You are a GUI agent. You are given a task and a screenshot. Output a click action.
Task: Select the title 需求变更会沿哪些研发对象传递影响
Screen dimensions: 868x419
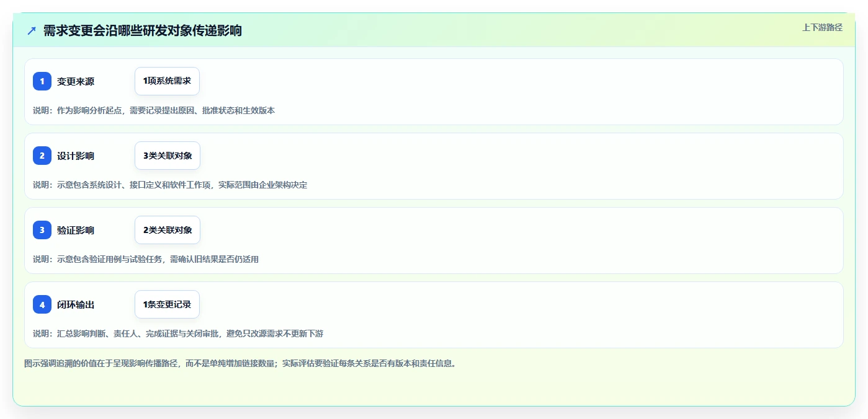pos(143,30)
